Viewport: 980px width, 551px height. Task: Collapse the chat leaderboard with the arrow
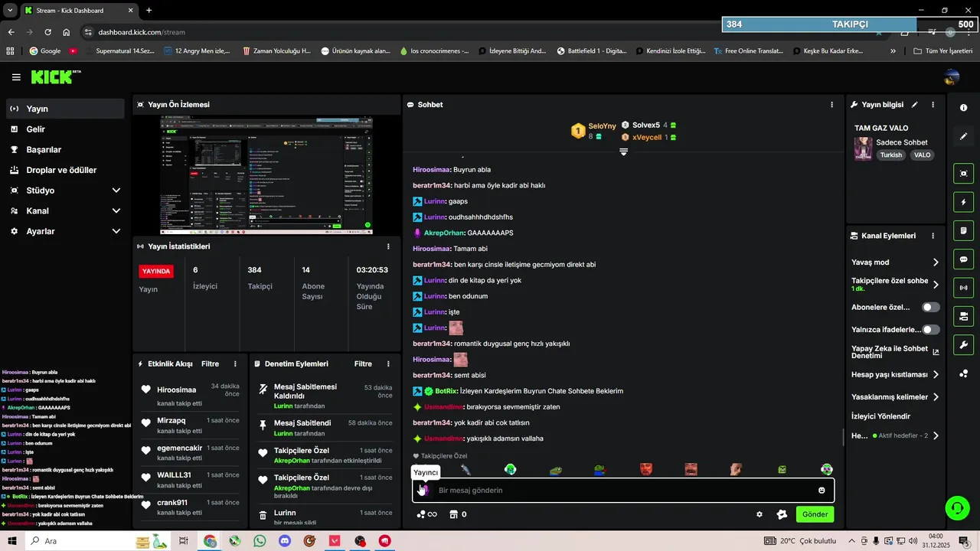[x=623, y=152]
